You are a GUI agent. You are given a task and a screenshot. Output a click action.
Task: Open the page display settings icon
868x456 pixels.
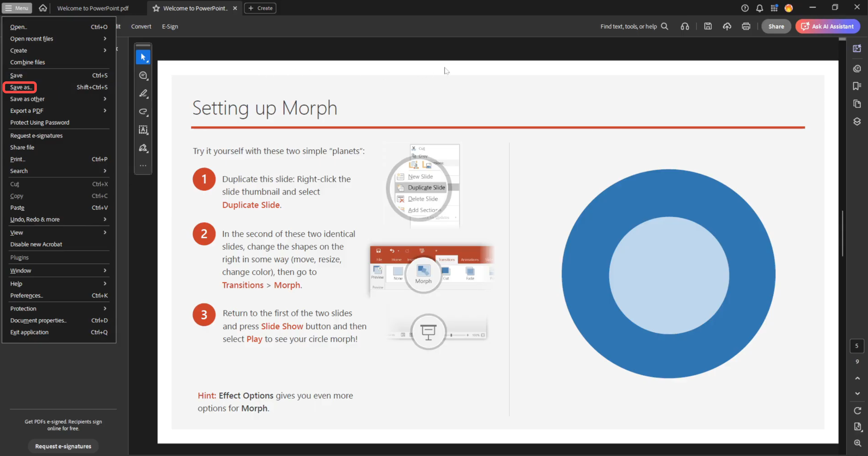tap(858, 427)
